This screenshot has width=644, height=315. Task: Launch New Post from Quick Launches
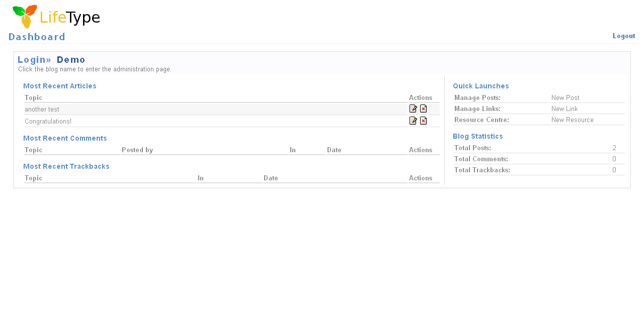pyautogui.click(x=565, y=98)
